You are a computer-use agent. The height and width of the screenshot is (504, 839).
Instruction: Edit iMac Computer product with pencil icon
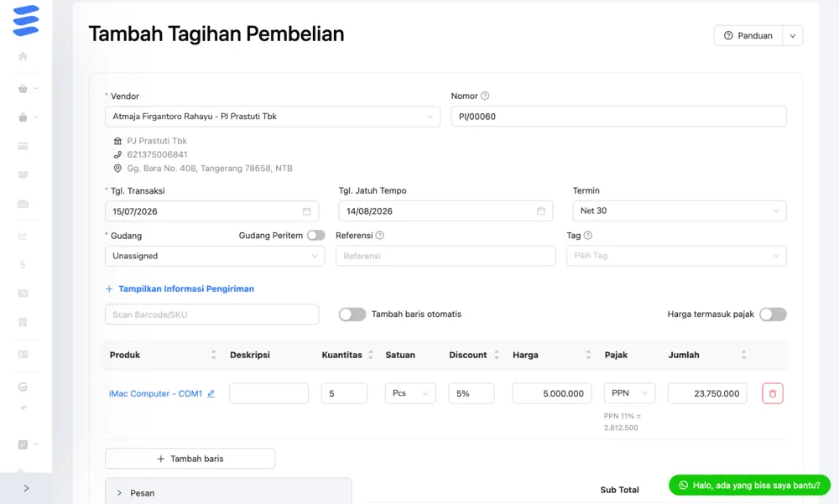(211, 393)
